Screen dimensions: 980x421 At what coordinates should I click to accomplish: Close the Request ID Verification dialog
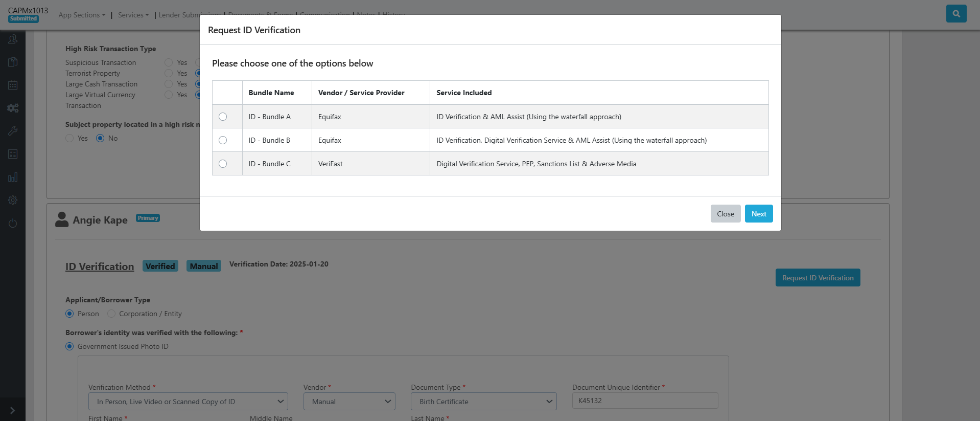click(x=725, y=214)
